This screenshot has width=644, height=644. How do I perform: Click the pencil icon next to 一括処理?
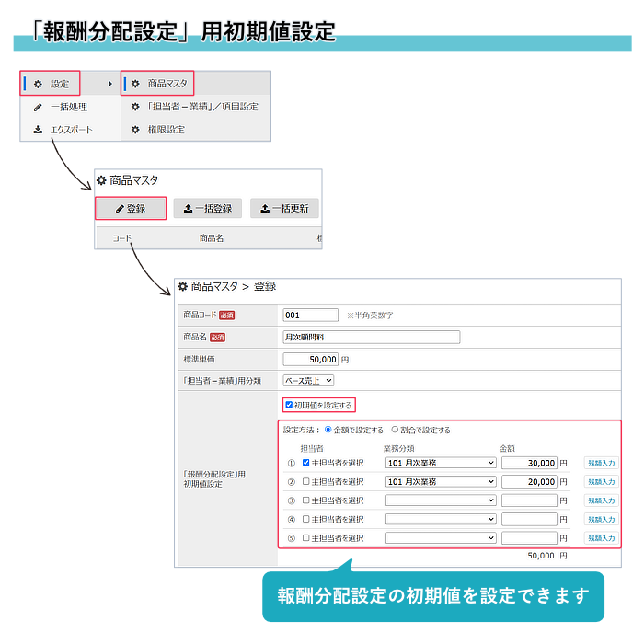click(38, 107)
